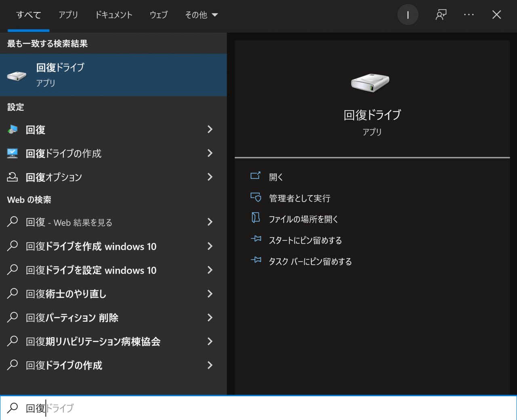Search web for 回復術士のやり直し
The height and width of the screenshot is (420, 517).
(x=113, y=294)
